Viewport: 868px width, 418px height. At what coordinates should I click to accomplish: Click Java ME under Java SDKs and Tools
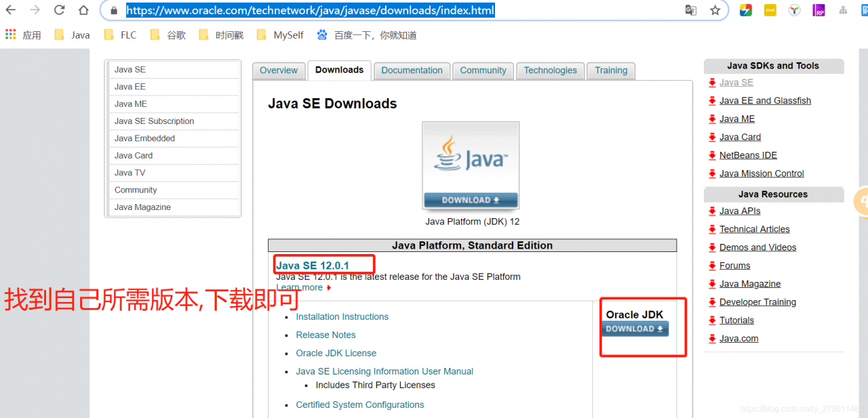pyautogui.click(x=737, y=119)
